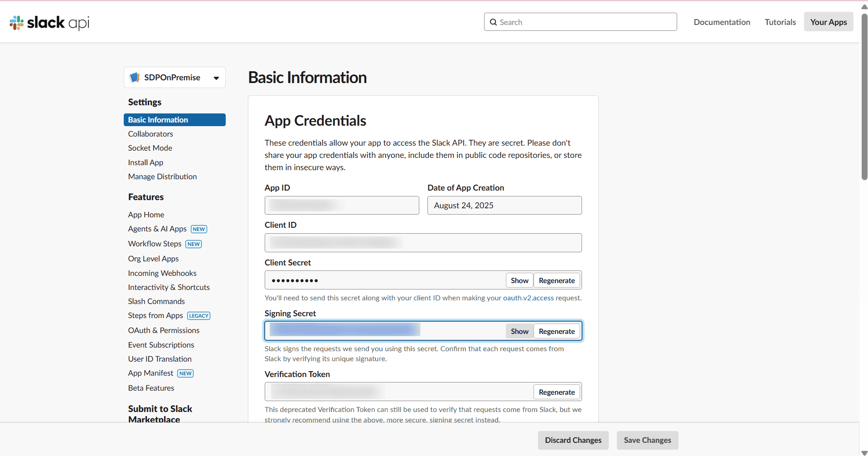Click the Slack API logo
The image size is (868, 456).
click(49, 22)
